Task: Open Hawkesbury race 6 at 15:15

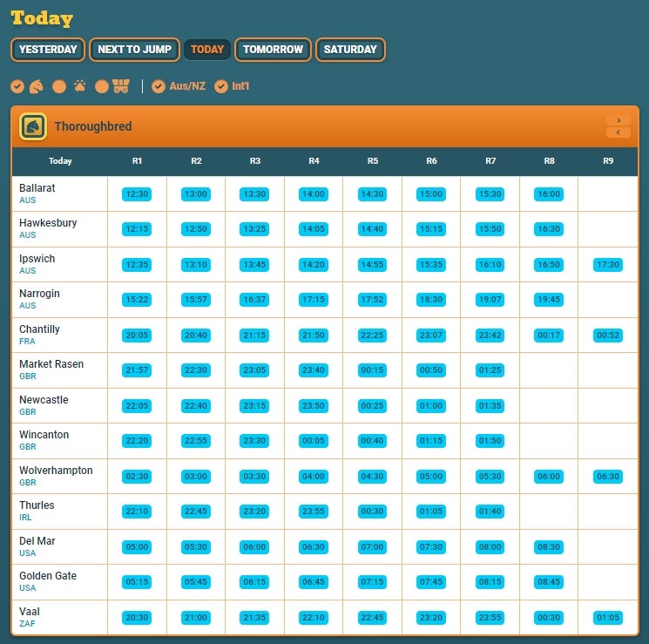Action: pos(431,229)
